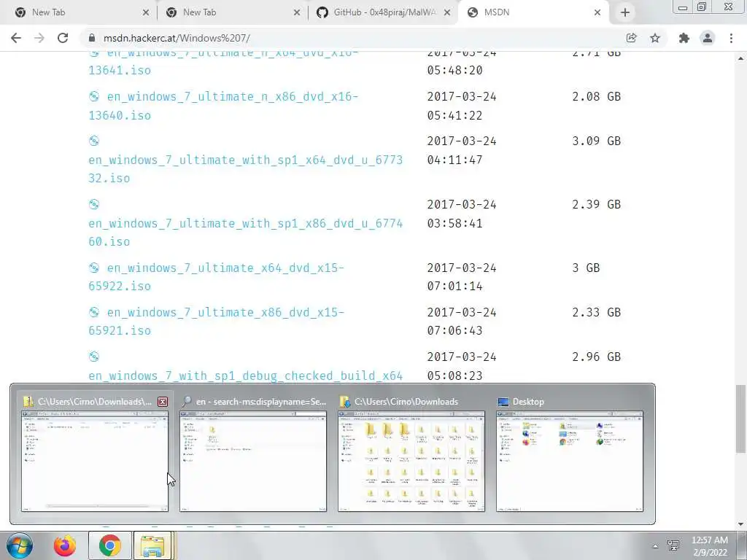Click the 2.33 GB size text
Screen dimensions: 747x560
click(597, 312)
